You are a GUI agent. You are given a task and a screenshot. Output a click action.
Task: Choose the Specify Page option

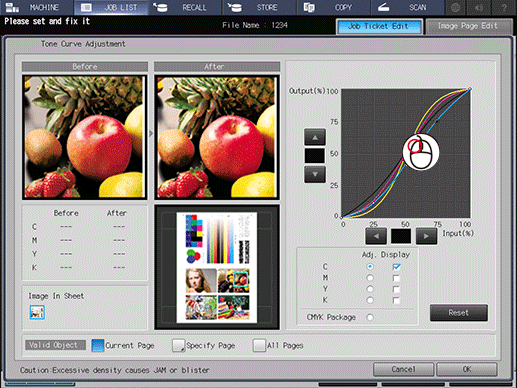(x=204, y=345)
